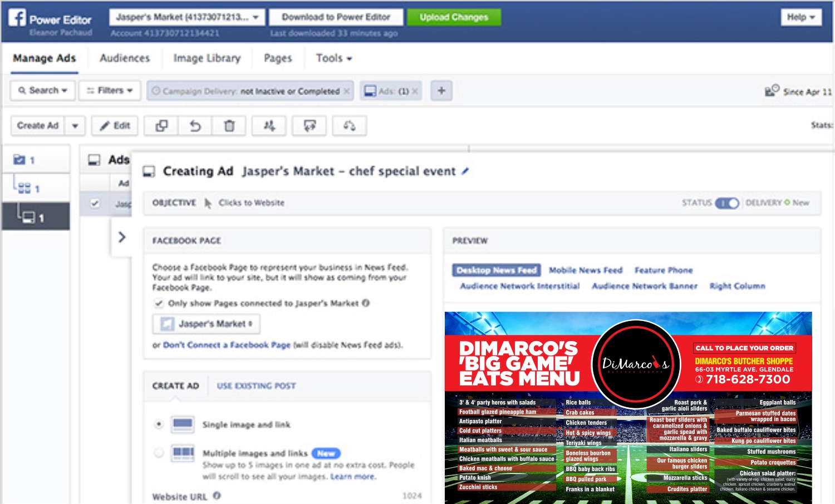Click the single image format icon

tap(183, 424)
